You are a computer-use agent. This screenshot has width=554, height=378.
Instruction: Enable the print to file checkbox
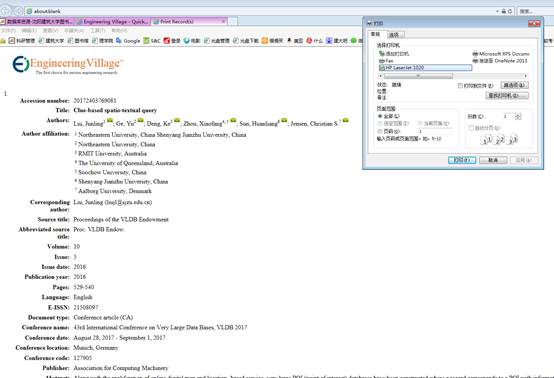[460, 85]
